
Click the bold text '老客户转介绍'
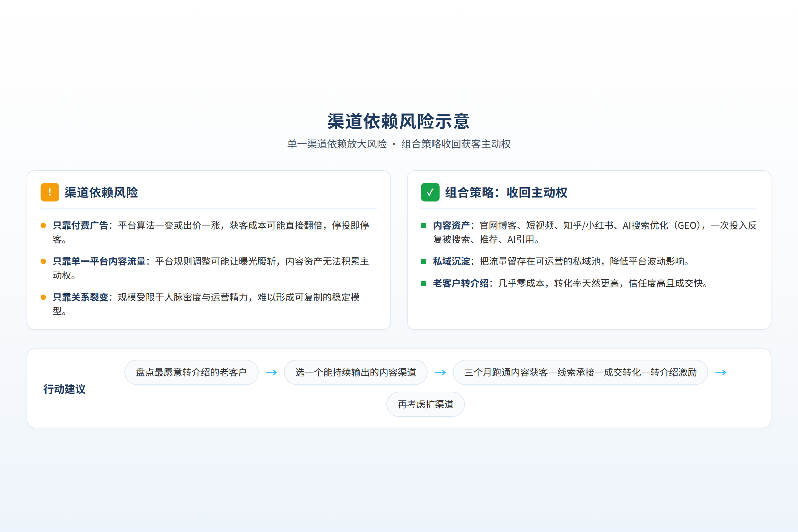(x=461, y=283)
